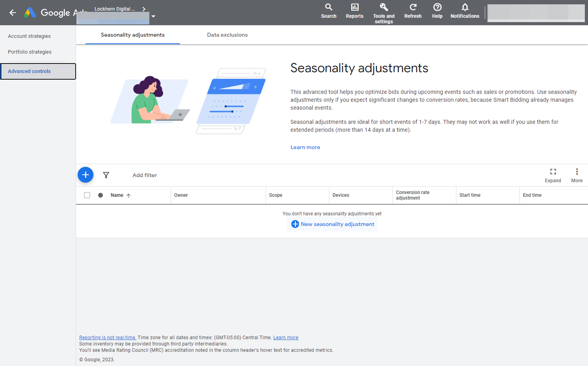Open footer Learn more time zone link
Screen dimensions: 588x366
286,338
